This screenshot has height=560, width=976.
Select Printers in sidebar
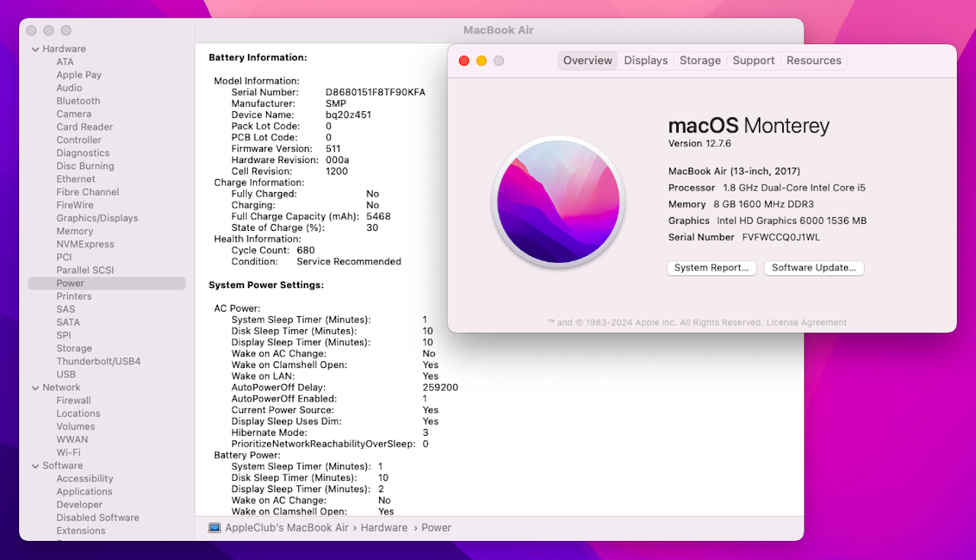[x=74, y=296]
